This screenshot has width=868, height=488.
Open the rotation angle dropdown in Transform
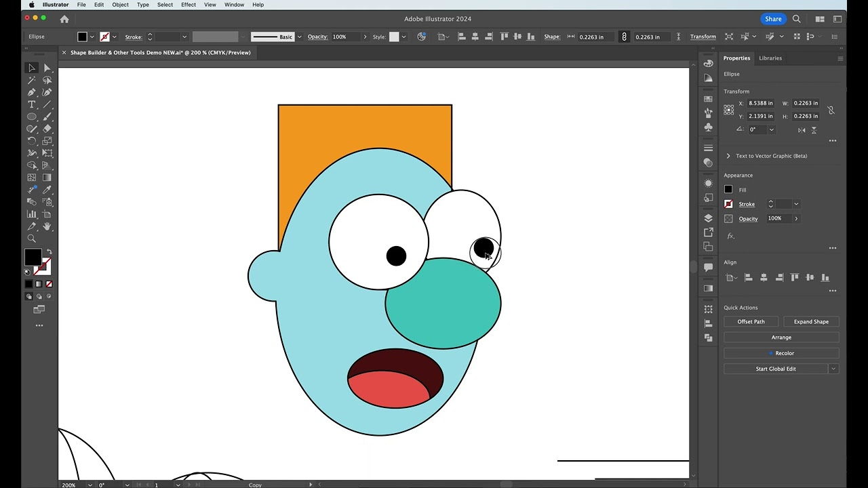click(771, 129)
